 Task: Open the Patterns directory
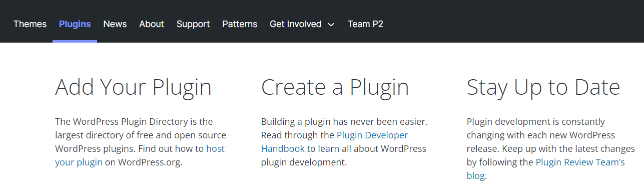click(240, 24)
